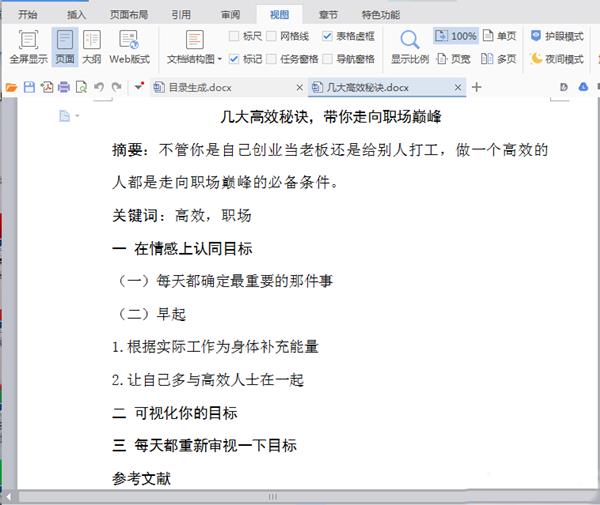This screenshot has width=600, height=505.
Task: Click the horizontal scrollbar at bottom
Action: 272,497
